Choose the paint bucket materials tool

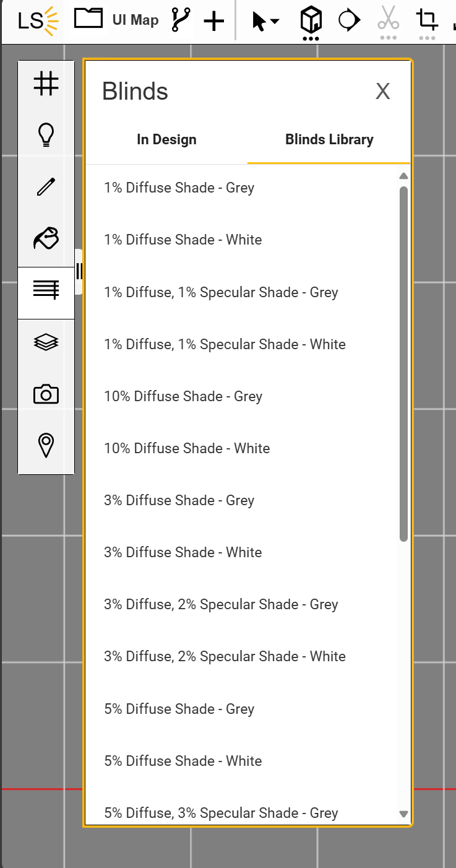click(x=46, y=238)
